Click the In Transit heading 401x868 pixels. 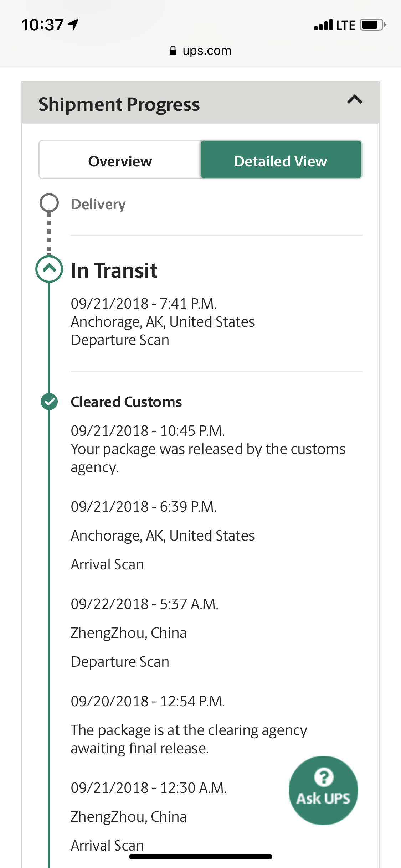(114, 270)
